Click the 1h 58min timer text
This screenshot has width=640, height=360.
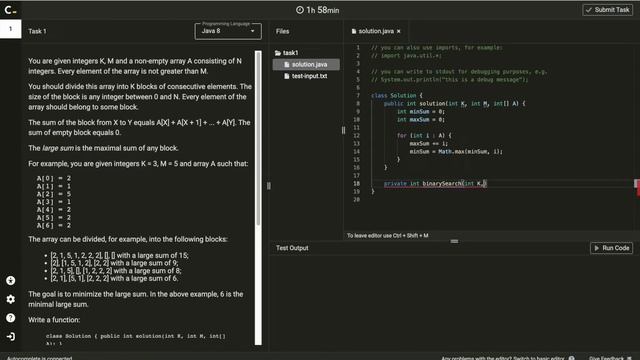(322, 10)
